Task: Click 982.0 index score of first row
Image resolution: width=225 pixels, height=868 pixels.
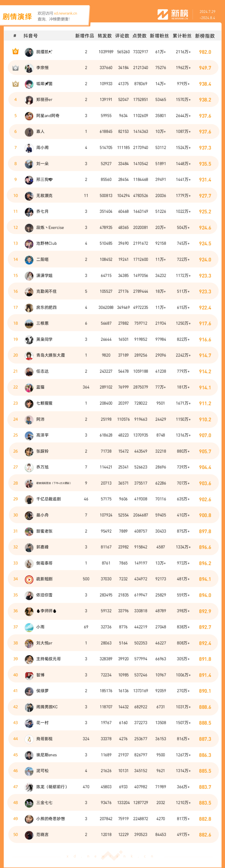Action: click(x=205, y=52)
